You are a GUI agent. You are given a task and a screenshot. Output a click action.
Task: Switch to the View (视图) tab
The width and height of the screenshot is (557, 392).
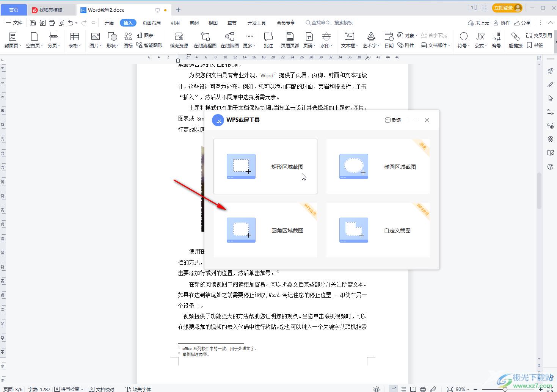pyautogui.click(x=213, y=23)
